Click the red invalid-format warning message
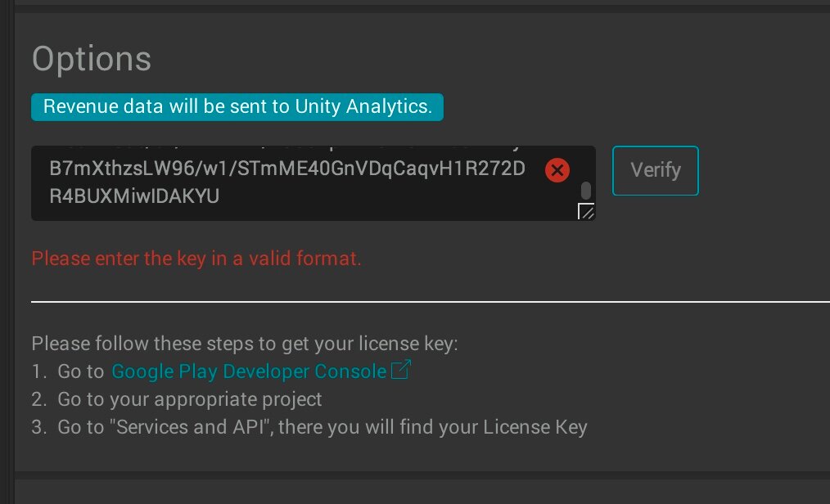 pos(196,258)
